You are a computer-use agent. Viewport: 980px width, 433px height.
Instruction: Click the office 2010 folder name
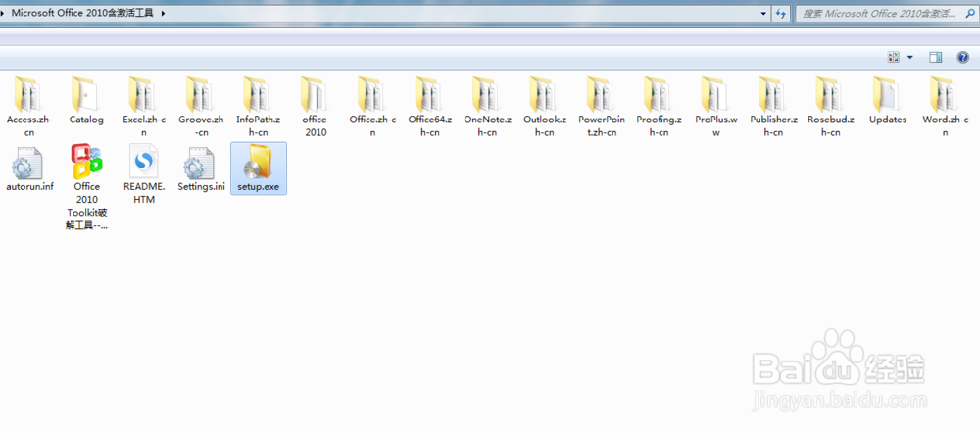(x=315, y=125)
